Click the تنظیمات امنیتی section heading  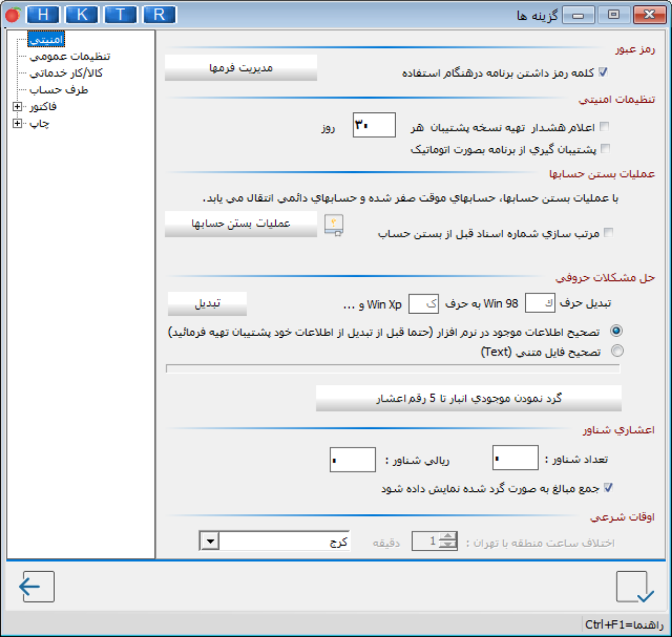617,99
